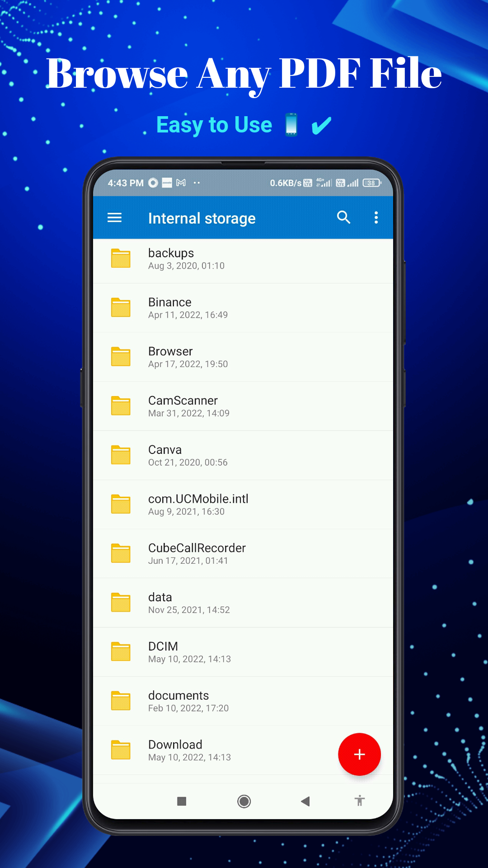488x868 pixels.
Task: Tap the Internal storage title
Action: tap(202, 218)
